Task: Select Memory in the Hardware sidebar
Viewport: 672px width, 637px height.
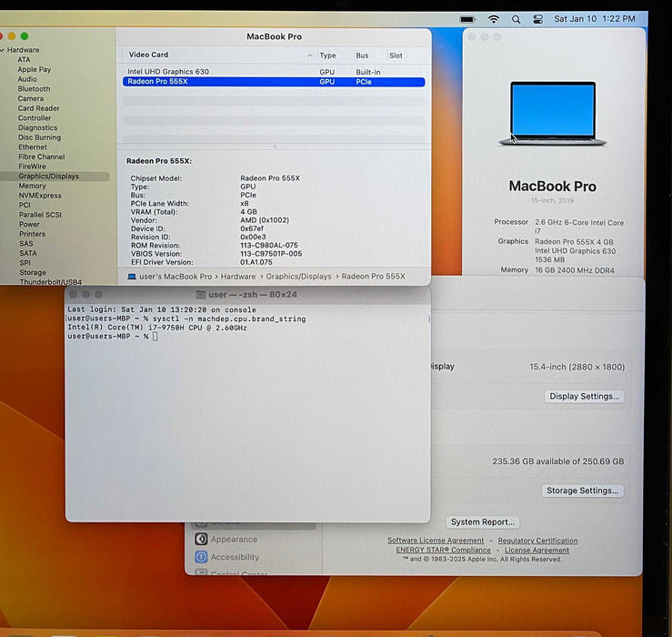Action: (32, 186)
